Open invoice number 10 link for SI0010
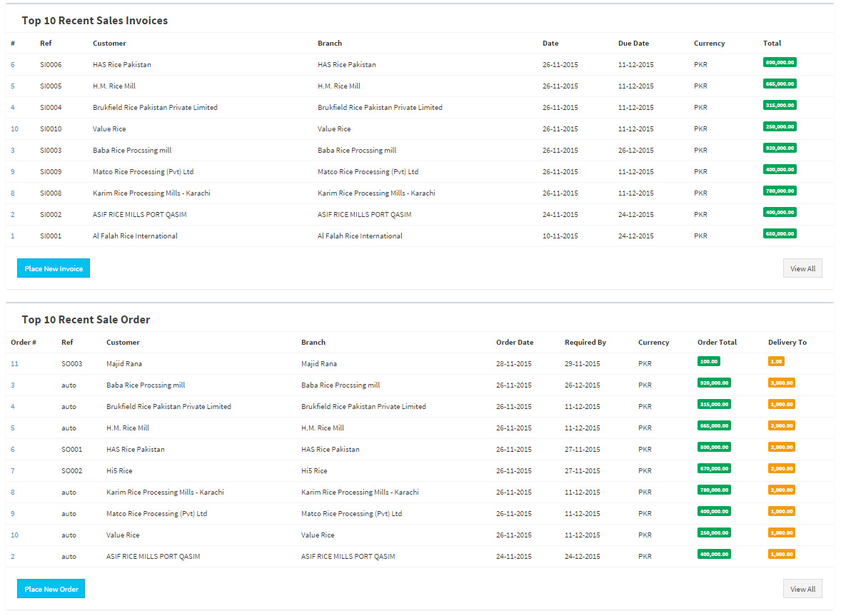846x616 pixels. coord(14,129)
